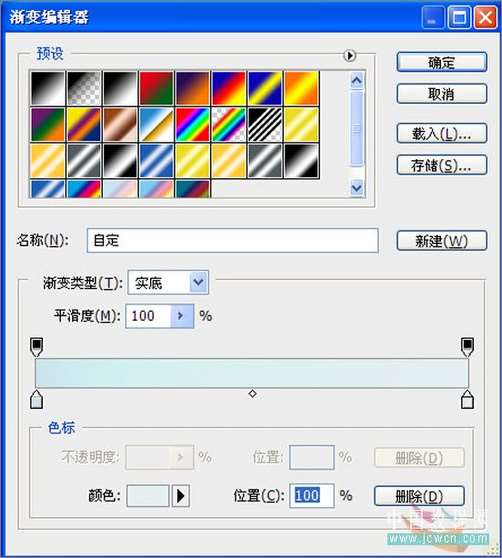Viewport: 502px width, 558px height.
Task: Click the enabled 删除(D) button for color stop
Action: 419,496
